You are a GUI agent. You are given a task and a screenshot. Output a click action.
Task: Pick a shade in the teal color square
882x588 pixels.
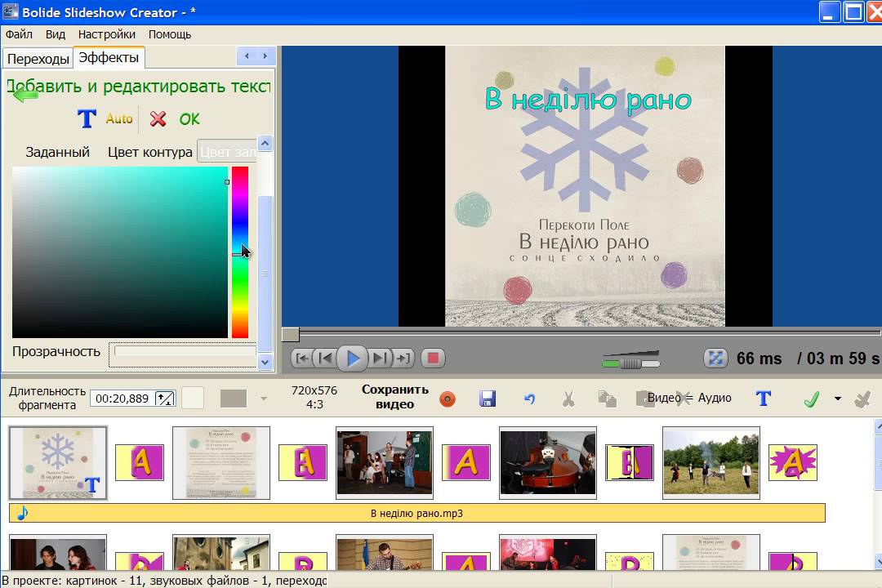tap(120, 252)
